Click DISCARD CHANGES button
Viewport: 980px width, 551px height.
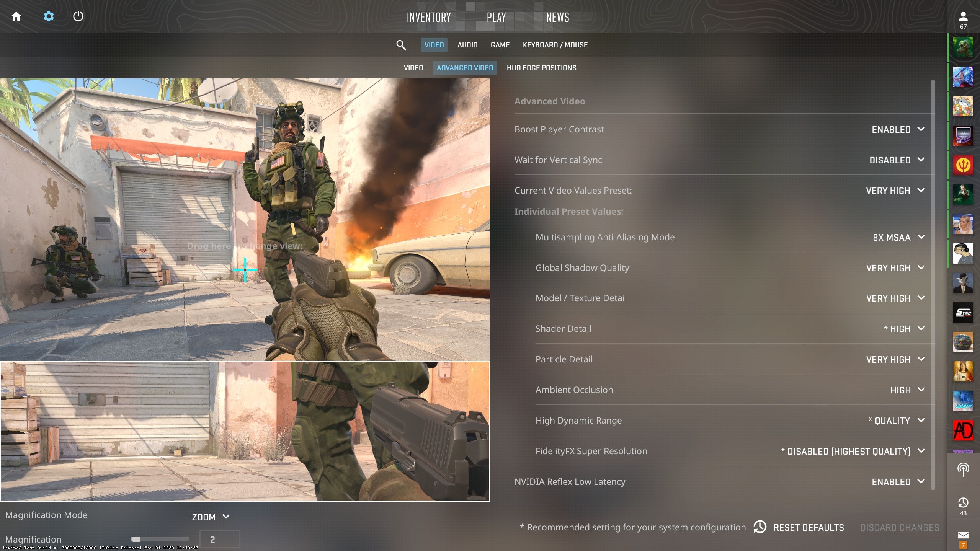click(x=900, y=527)
